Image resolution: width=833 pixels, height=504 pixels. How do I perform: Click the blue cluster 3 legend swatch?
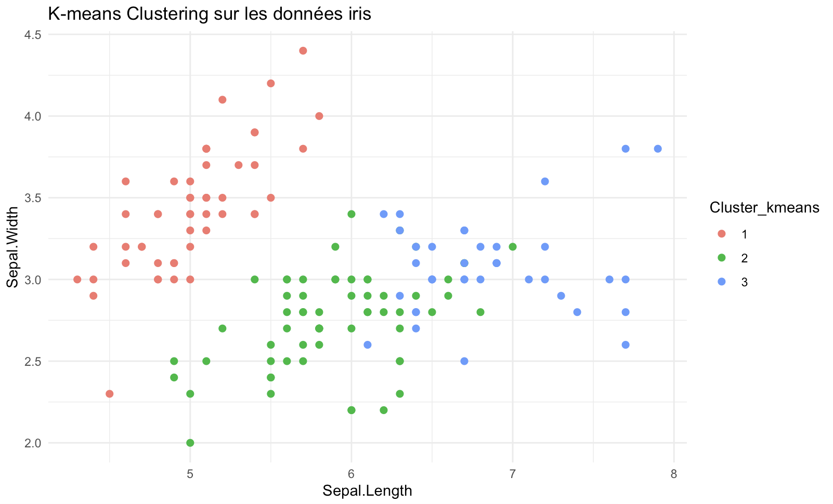(721, 282)
